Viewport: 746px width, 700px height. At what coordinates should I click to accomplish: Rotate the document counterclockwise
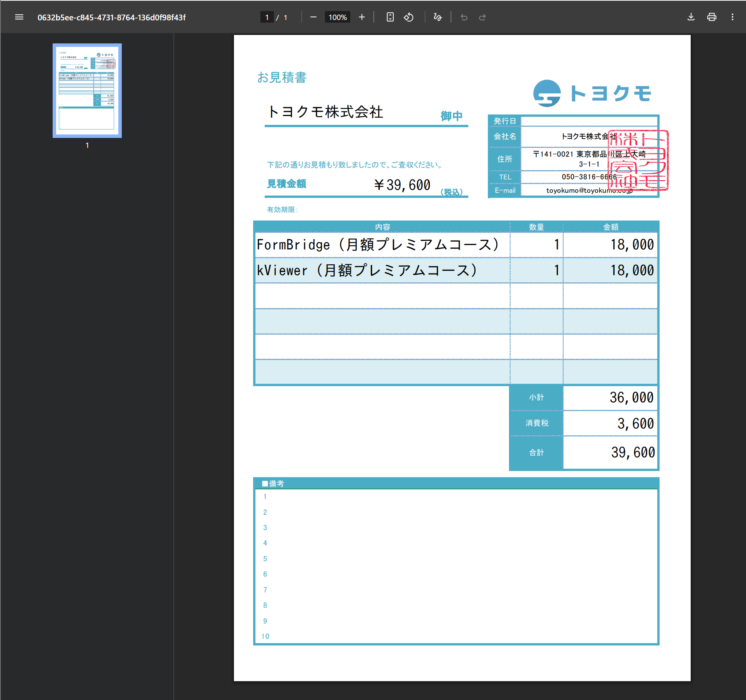(409, 17)
